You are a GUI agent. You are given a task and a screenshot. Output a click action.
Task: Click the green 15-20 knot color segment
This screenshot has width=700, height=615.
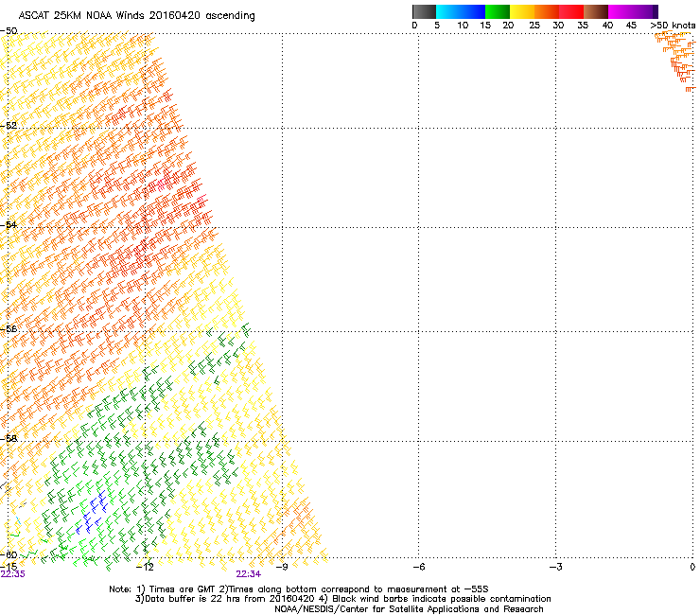[498, 11]
